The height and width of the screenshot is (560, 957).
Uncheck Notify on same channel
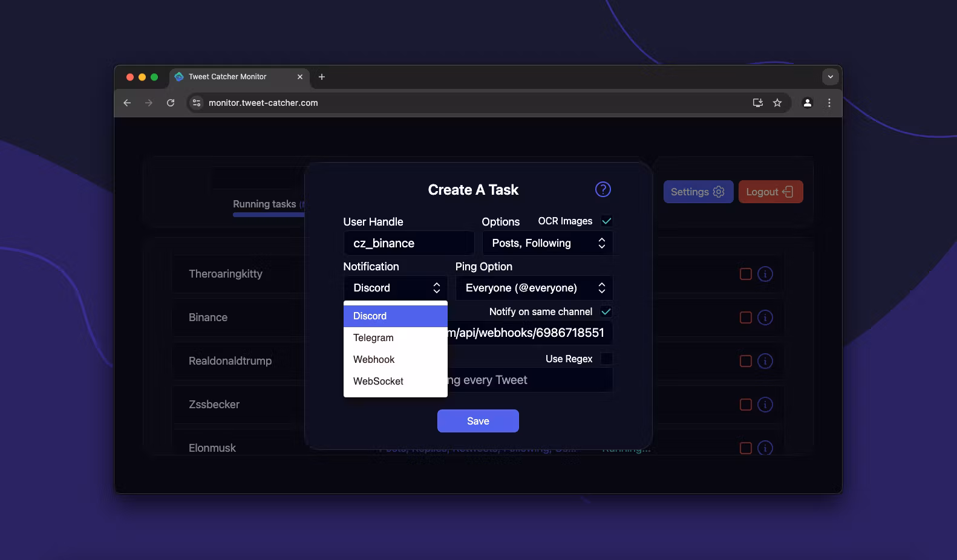point(606,311)
